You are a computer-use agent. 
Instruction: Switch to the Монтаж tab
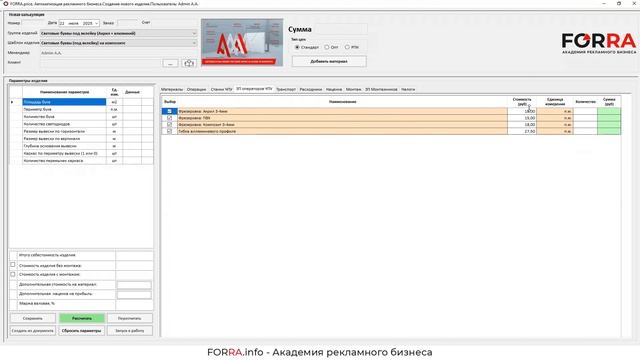353,89
